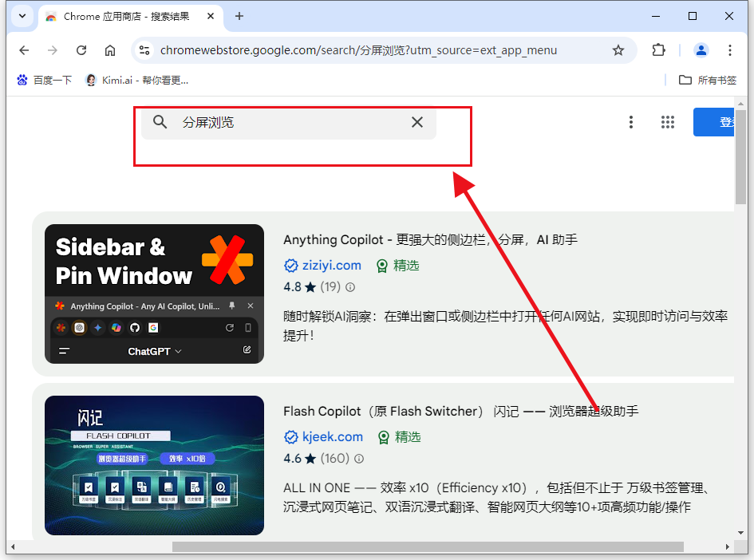View site information icon in address bar
This screenshot has height=560, width=754.
[x=144, y=50]
